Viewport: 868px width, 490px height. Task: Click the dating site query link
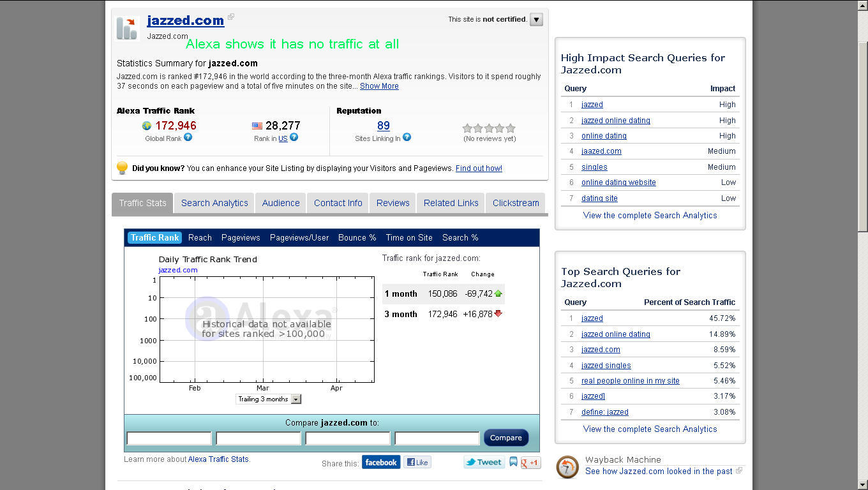click(599, 198)
